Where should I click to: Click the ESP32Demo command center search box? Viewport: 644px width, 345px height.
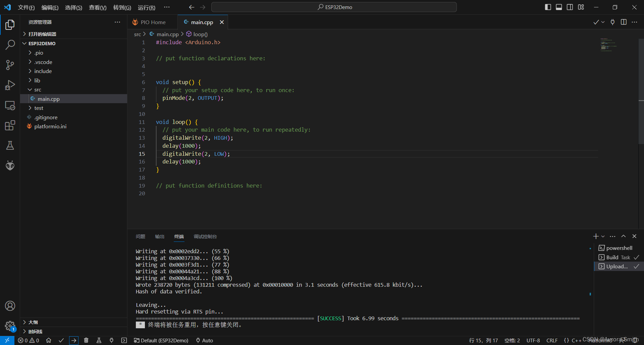coord(334,7)
